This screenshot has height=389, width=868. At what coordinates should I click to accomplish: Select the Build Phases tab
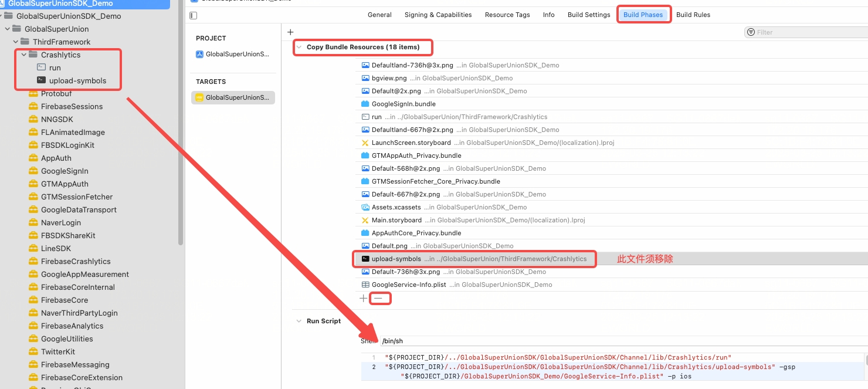pyautogui.click(x=643, y=15)
